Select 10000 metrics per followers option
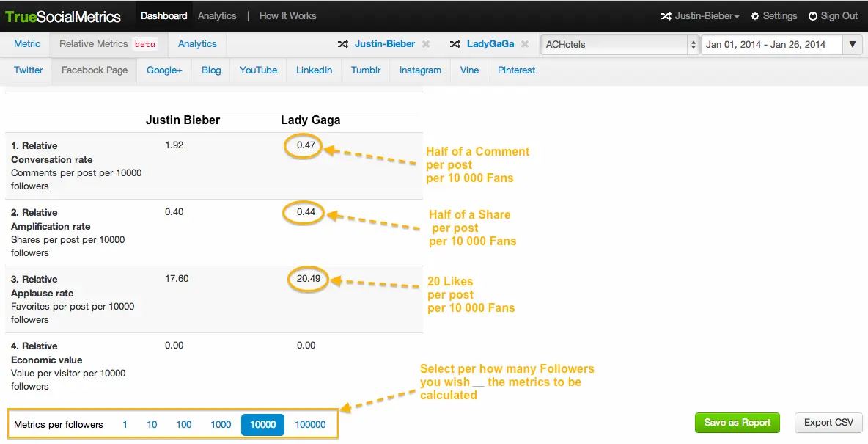 click(262, 424)
